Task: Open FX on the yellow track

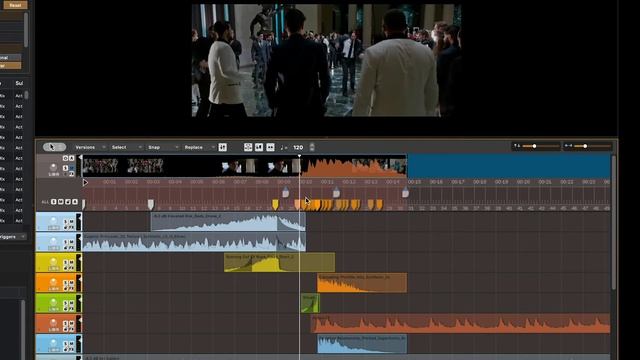Action: 71,268
